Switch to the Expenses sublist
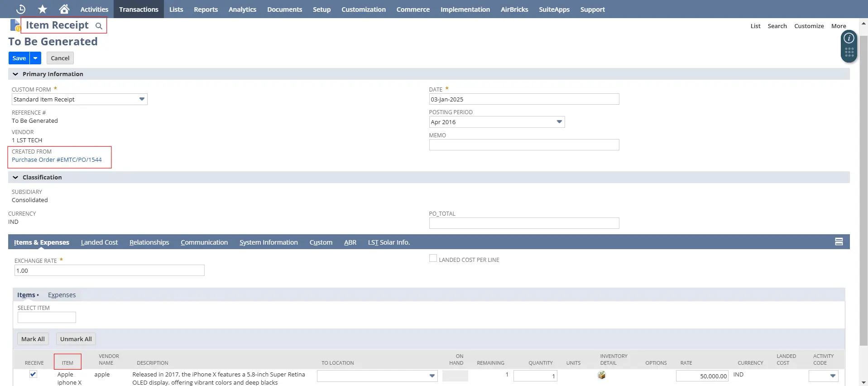 pyautogui.click(x=62, y=295)
